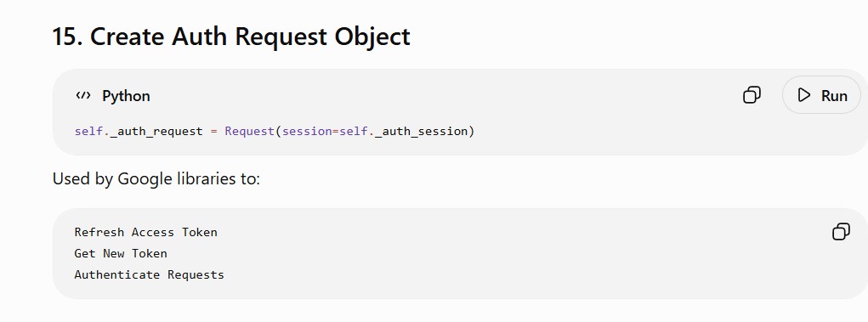Click the Request class name in code

(x=250, y=132)
